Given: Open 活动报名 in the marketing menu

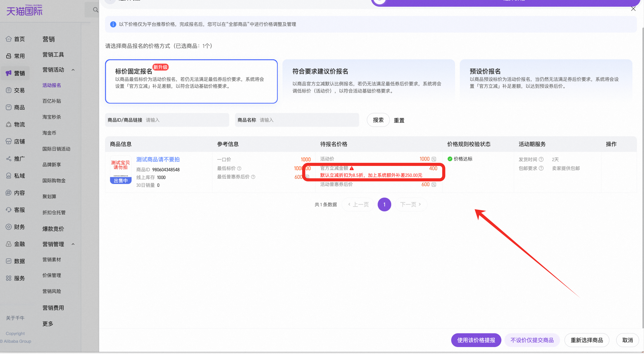Looking at the screenshot, I should tap(52, 85).
